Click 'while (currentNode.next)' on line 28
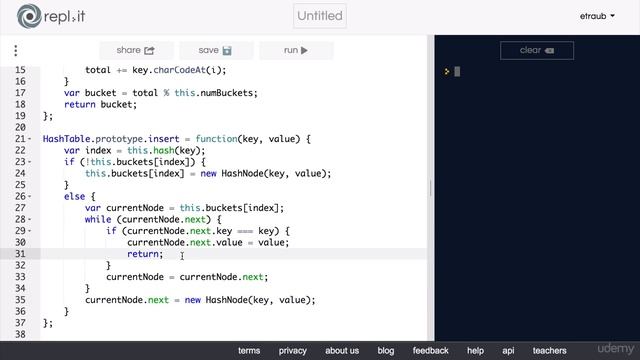Viewport: 640px width, 360px height. 148,220
